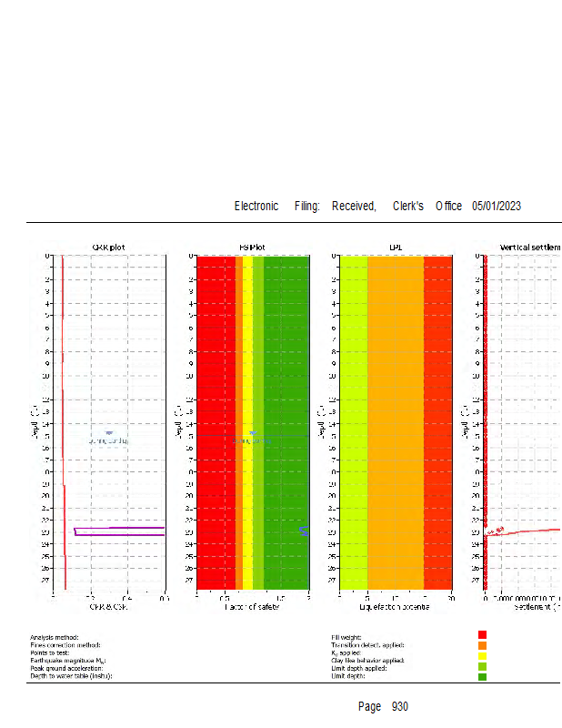Select the red legend square
This screenshot has height=728, width=562.
(482, 634)
